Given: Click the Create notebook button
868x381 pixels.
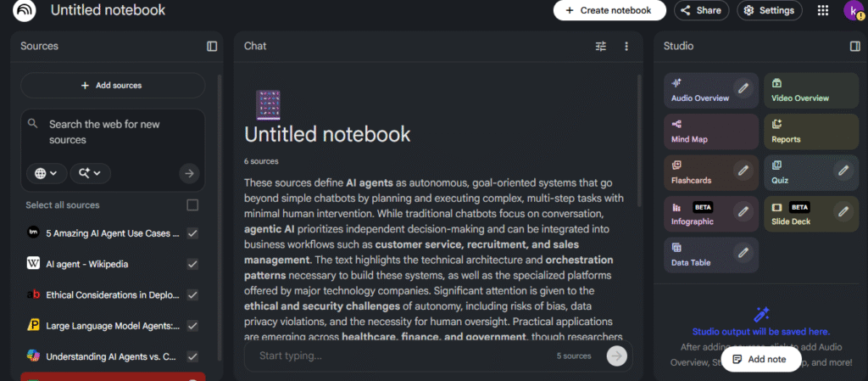Looking at the screenshot, I should pyautogui.click(x=609, y=10).
